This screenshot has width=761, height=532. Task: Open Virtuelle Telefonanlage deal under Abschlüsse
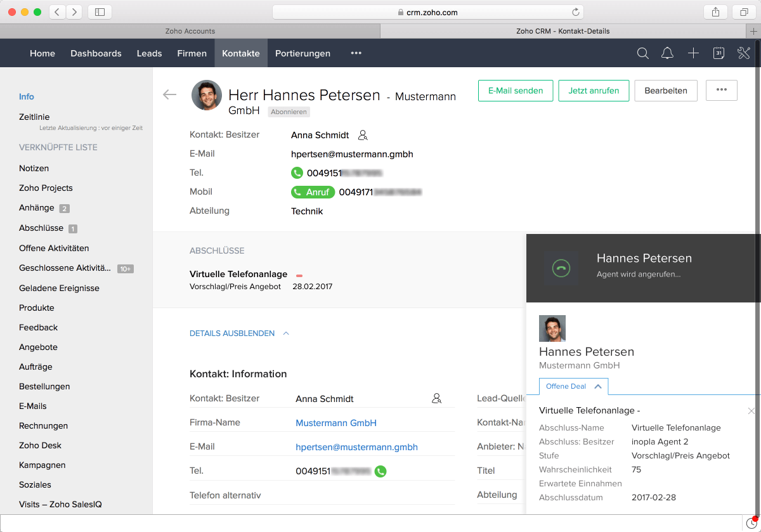[x=238, y=274]
